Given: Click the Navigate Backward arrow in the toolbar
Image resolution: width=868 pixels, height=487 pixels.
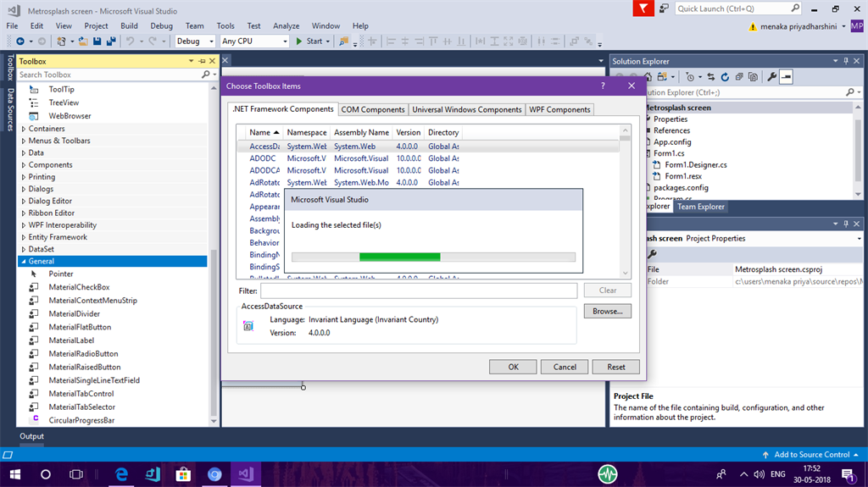Looking at the screenshot, I should (20, 42).
